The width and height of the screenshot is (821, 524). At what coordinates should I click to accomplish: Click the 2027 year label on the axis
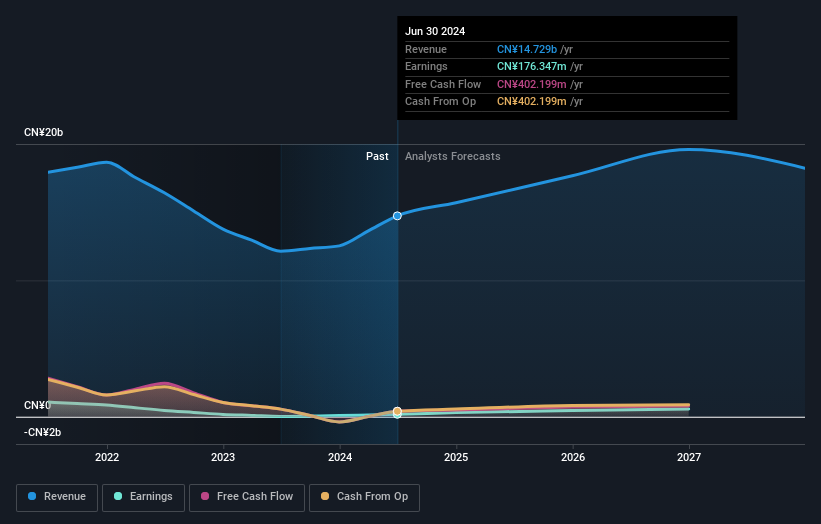(x=689, y=457)
